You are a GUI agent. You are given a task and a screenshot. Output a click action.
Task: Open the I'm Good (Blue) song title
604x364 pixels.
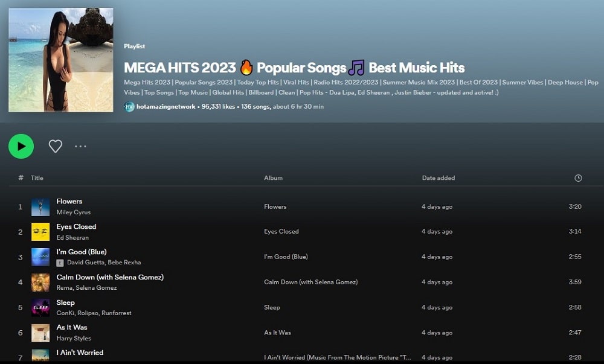[82, 252]
